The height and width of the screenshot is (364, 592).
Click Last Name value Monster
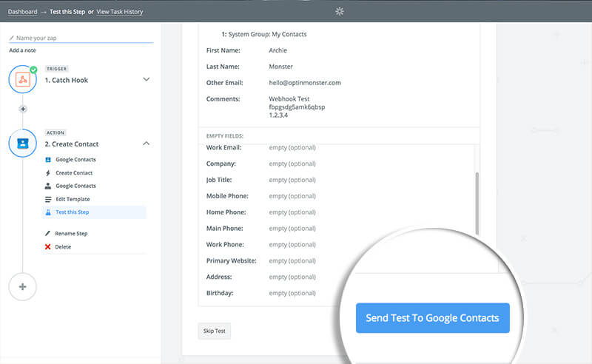click(x=280, y=67)
